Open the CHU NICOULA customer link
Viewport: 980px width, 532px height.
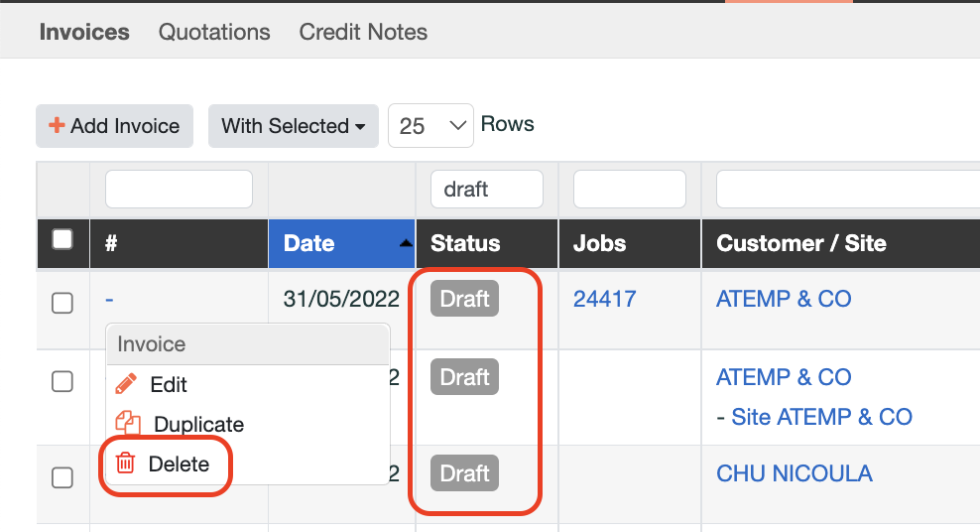pos(794,473)
